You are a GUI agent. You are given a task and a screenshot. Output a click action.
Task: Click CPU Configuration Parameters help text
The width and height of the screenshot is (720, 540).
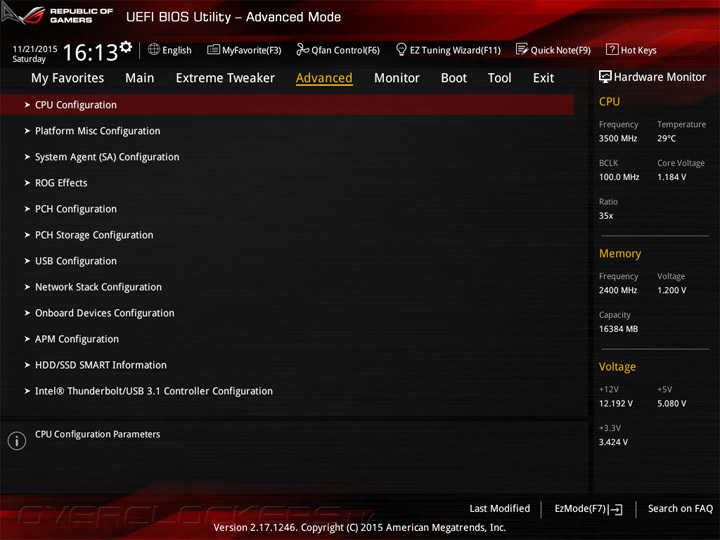tap(98, 434)
